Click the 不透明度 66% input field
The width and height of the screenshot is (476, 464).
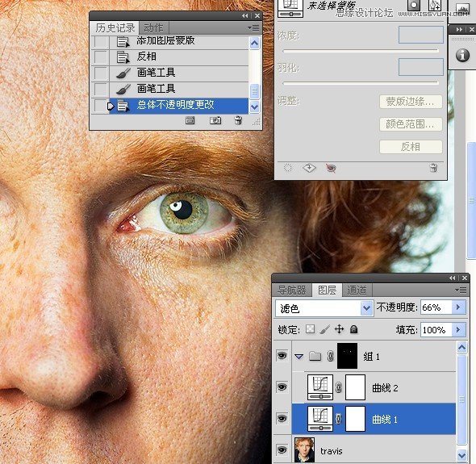(x=436, y=307)
